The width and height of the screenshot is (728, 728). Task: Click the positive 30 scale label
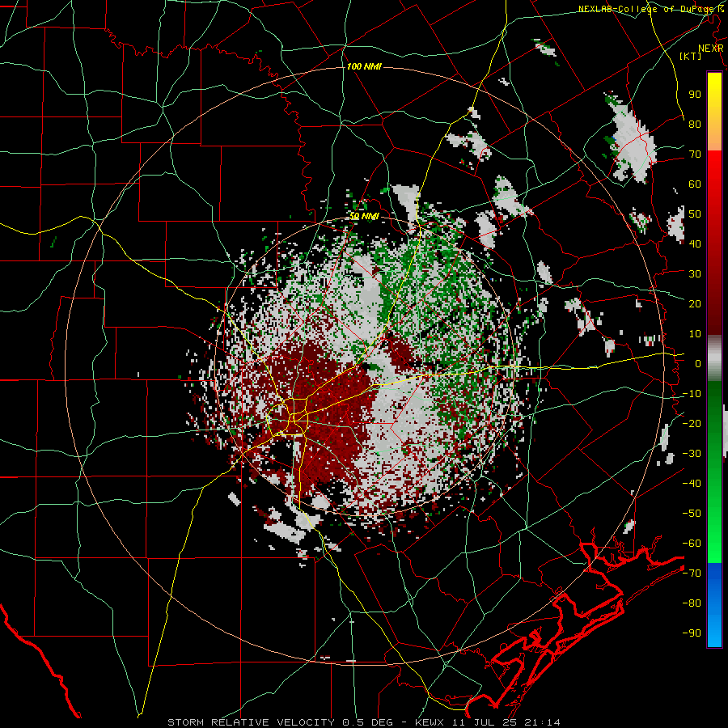(x=695, y=273)
